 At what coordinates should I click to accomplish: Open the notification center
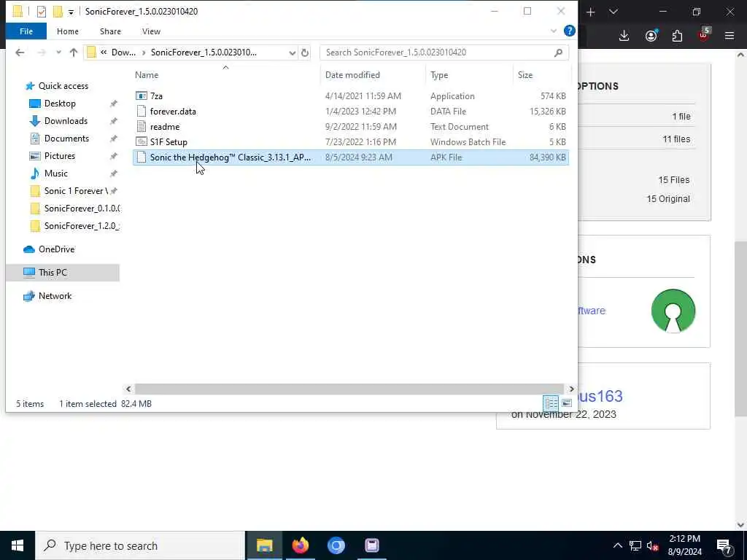point(724,546)
